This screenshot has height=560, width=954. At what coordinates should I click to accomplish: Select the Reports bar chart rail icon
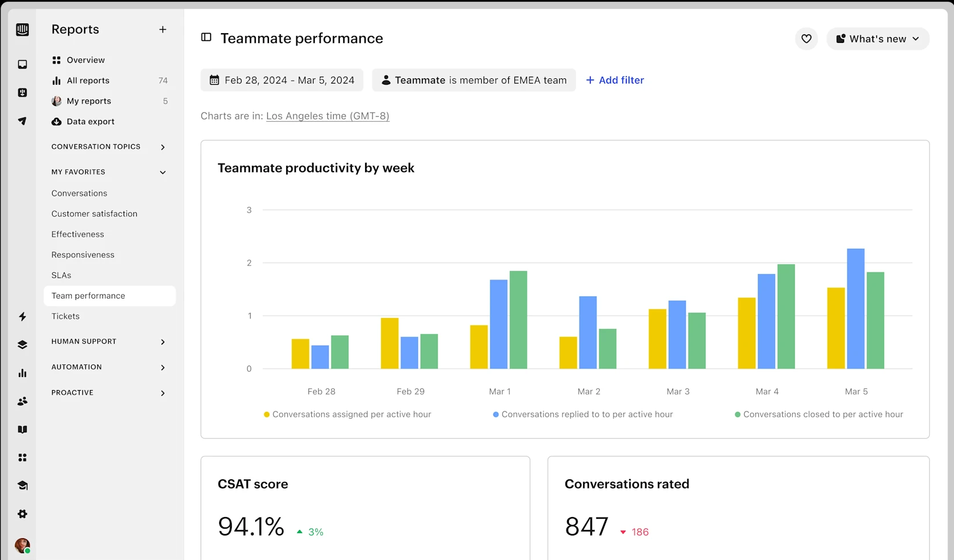[x=22, y=373]
